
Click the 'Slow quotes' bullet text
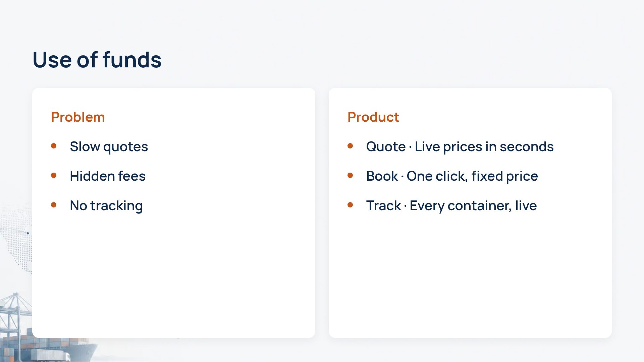click(x=109, y=146)
